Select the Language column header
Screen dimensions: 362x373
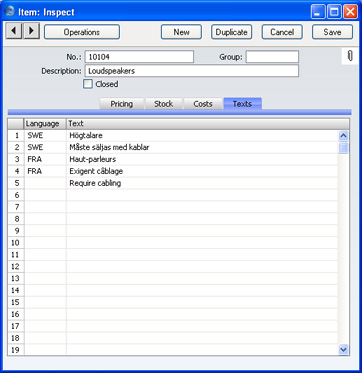[45, 124]
